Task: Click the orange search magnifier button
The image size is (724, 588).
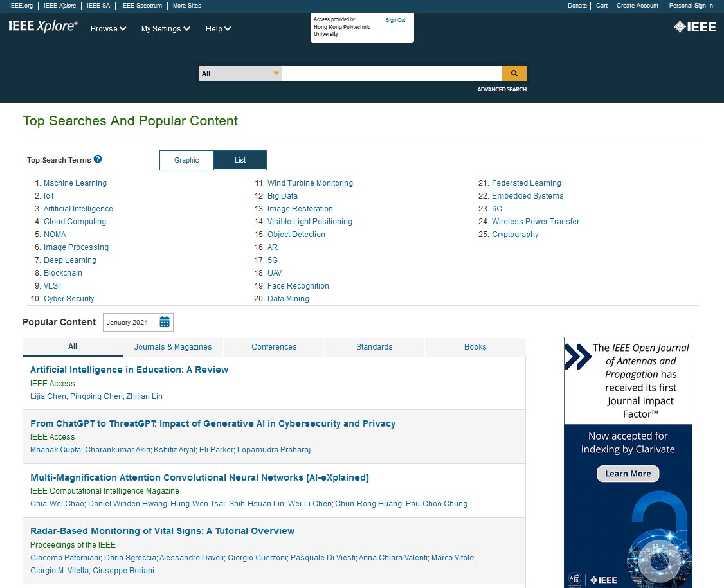Action: 514,73
